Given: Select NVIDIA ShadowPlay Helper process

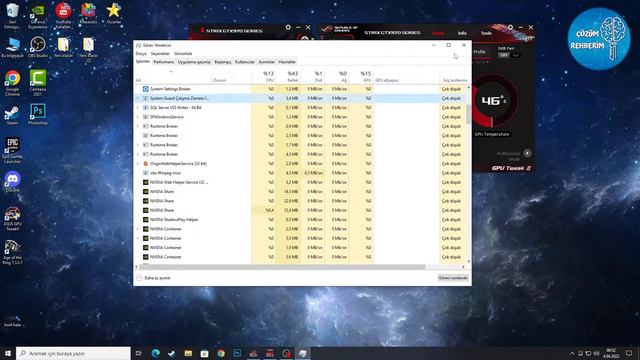Looking at the screenshot, I should 301,220.
